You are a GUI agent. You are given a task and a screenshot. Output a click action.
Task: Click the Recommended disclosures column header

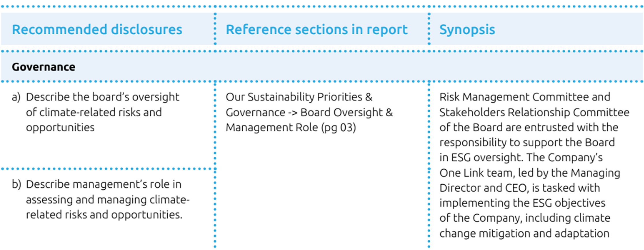coord(97,30)
